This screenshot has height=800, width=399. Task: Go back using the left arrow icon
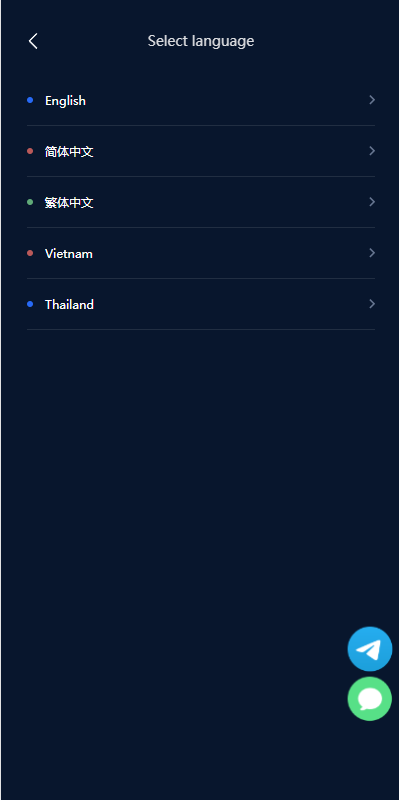(x=33, y=41)
